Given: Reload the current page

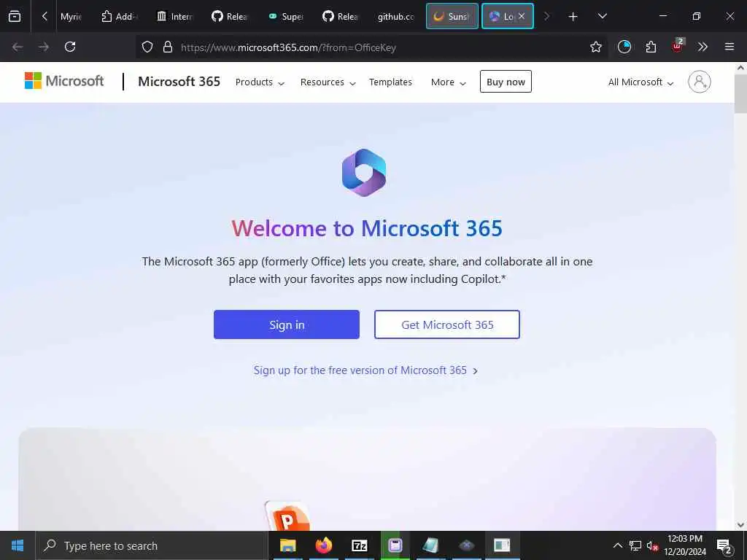Looking at the screenshot, I should [x=70, y=47].
